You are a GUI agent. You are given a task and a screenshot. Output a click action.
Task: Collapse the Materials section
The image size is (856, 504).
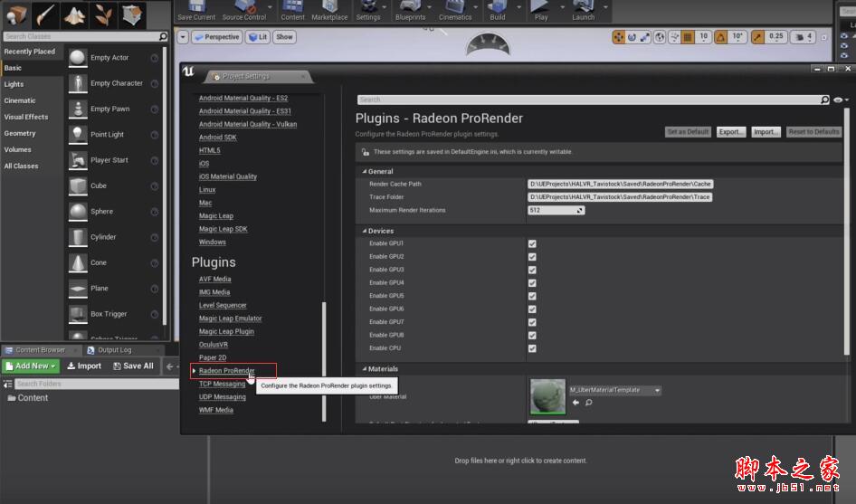(364, 368)
